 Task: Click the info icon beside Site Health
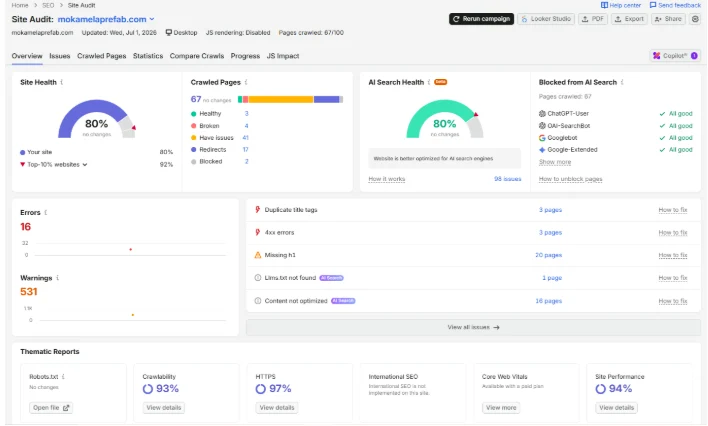[x=62, y=82]
